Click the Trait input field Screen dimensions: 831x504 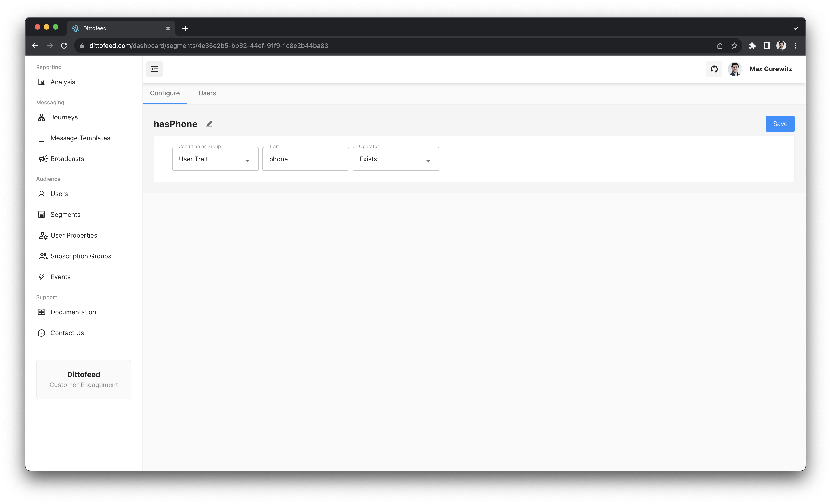pos(306,159)
